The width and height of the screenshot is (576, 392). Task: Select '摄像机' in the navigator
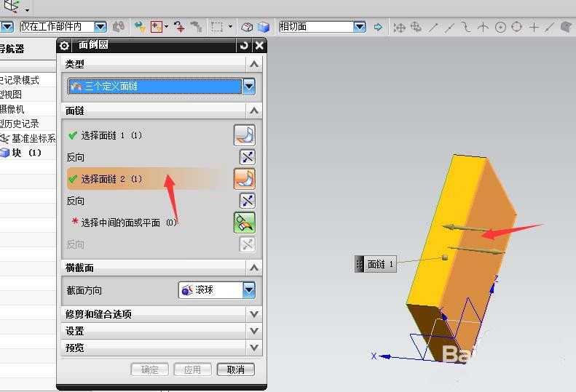pos(12,109)
